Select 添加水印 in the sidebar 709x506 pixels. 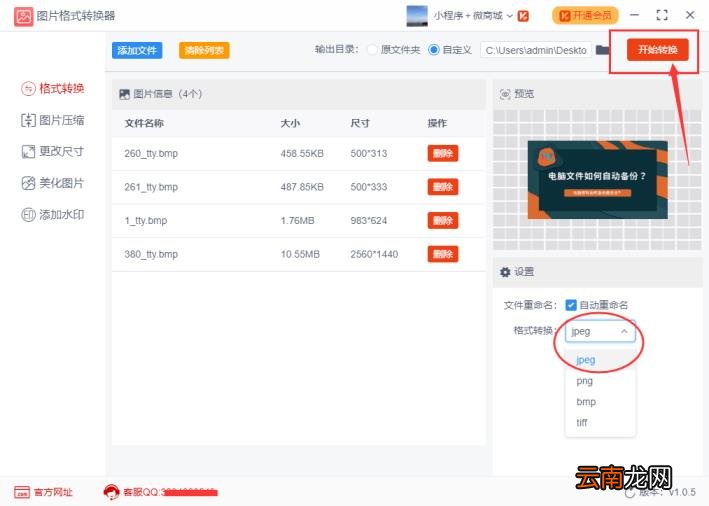click(53, 214)
